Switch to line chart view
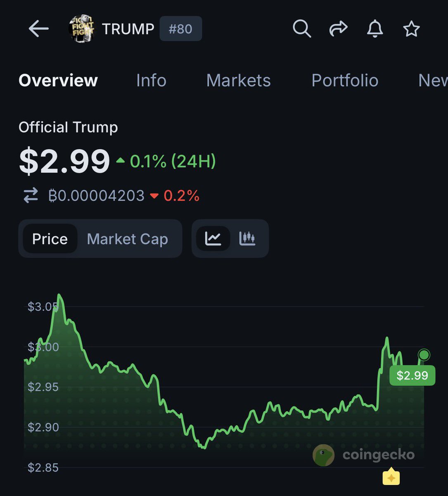The height and width of the screenshot is (496, 448). click(213, 238)
